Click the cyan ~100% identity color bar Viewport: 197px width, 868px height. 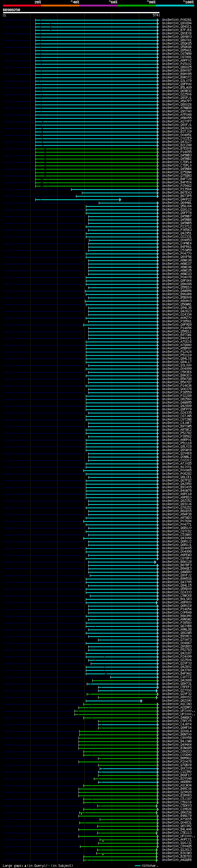175,6
